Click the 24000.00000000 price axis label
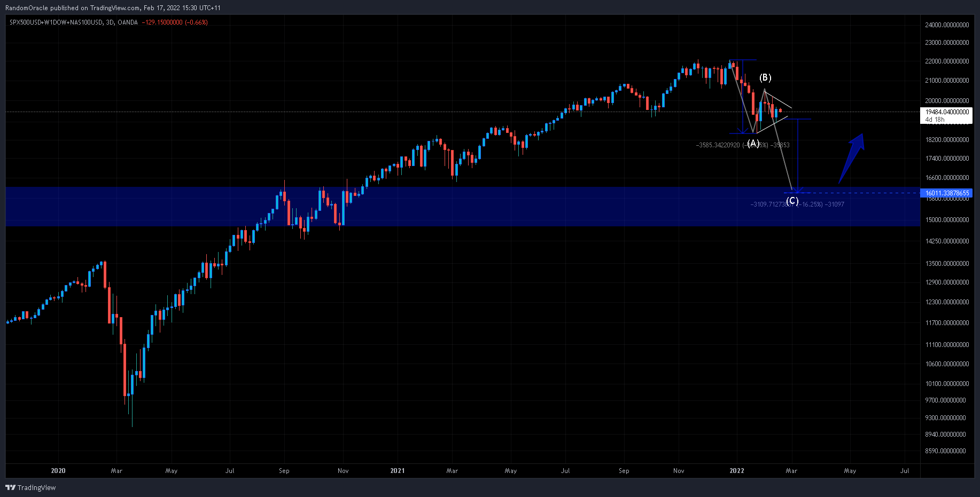 947,25
